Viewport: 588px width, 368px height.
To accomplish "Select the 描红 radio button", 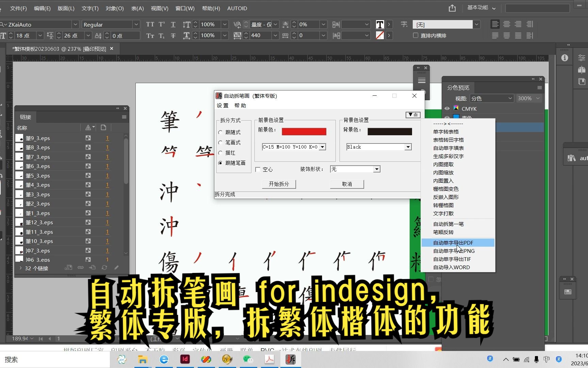I will pyautogui.click(x=220, y=153).
